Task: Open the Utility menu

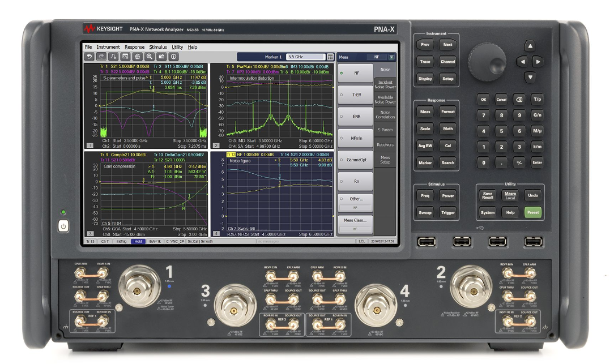Action: [x=177, y=47]
